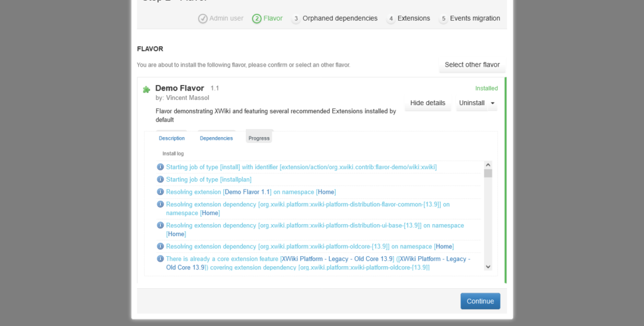The width and height of the screenshot is (644, 326).
Task: Click the step 3 number badge
Action: click(296, 19)
